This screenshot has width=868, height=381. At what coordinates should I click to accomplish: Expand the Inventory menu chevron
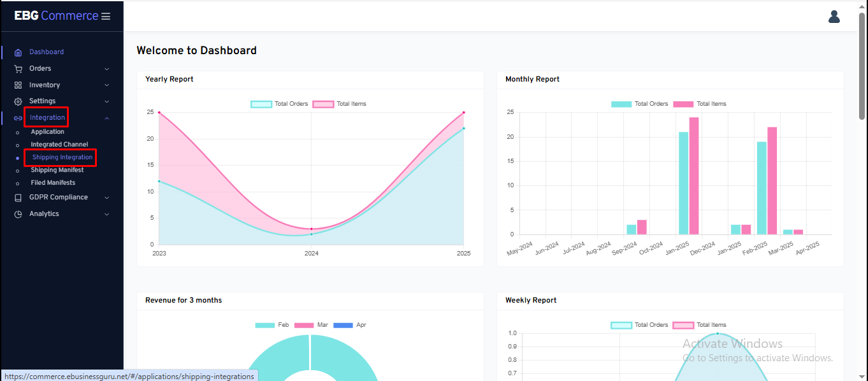click(106, 85)
